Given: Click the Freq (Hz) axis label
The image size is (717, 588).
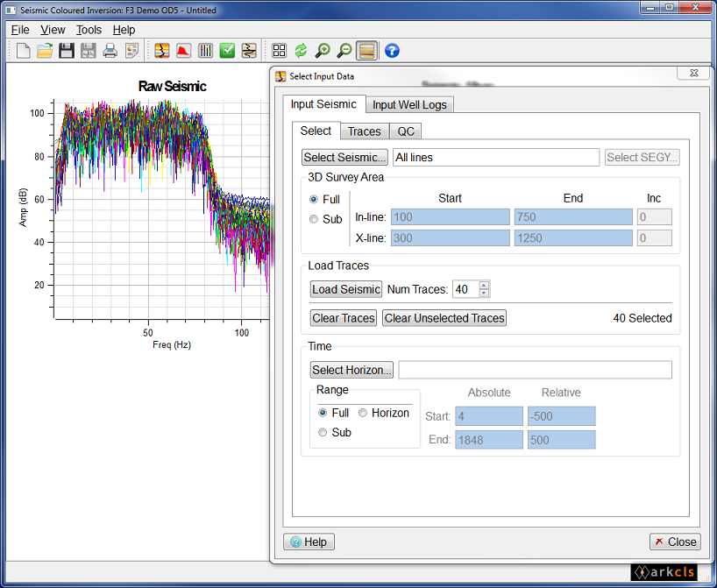Looking at the screenshot, I should tap(172, 344).
